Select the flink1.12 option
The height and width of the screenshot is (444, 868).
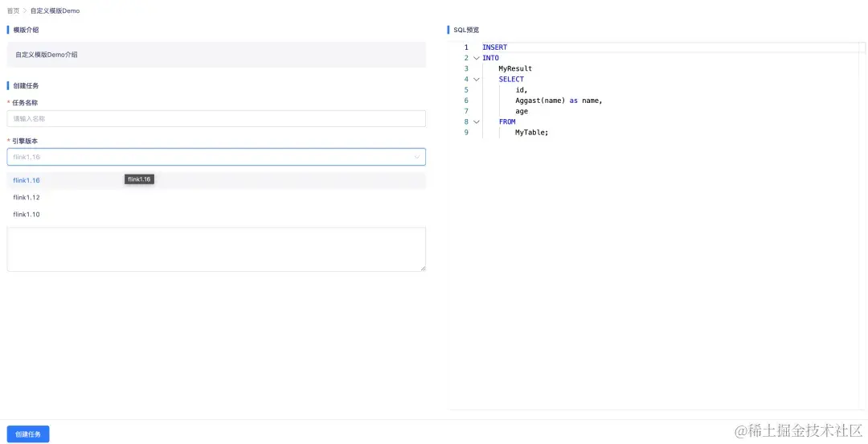tap(216, 197)
